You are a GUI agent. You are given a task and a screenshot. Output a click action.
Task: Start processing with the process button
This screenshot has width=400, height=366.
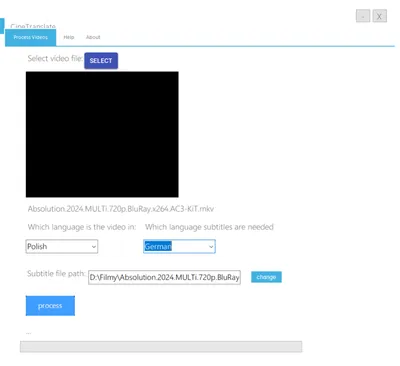click(x=50, y=306)
